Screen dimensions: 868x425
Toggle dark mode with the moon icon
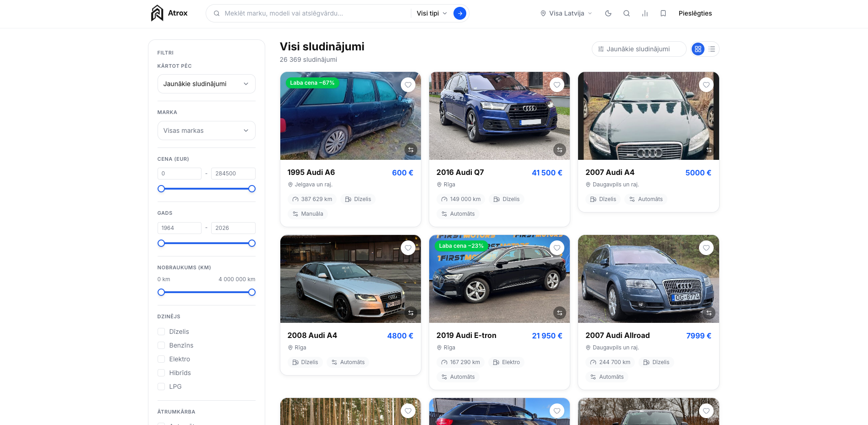tap(608, 13)
